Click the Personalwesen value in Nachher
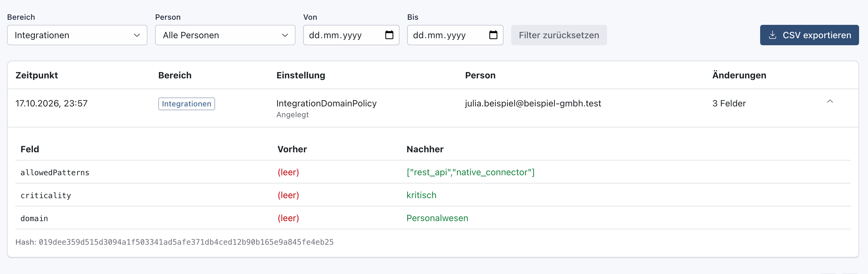Screen dimensions: 868x274 click(437, 218)
